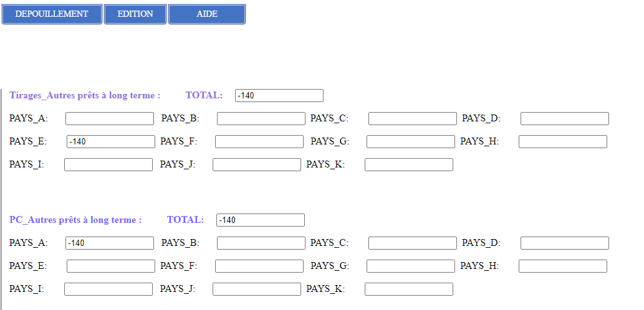Click the Tirages TOTAL input field
644x310 pixels.
(x=279, y=95)
